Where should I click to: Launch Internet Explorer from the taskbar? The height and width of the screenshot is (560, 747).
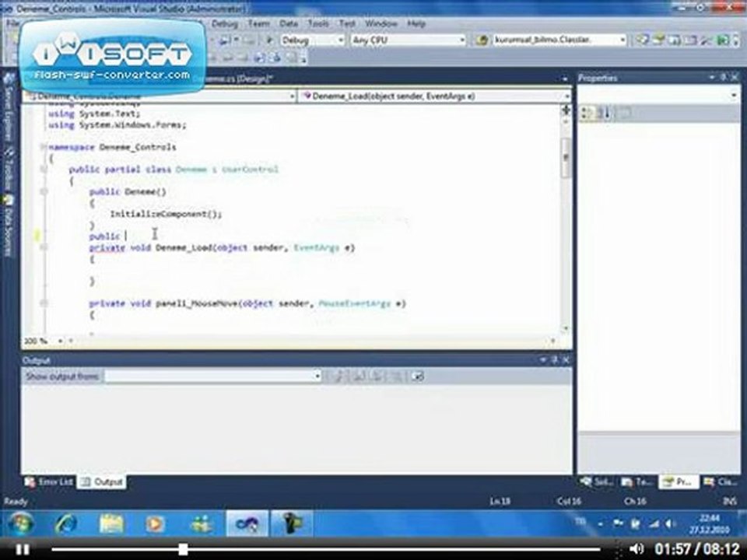click(65, 524)
